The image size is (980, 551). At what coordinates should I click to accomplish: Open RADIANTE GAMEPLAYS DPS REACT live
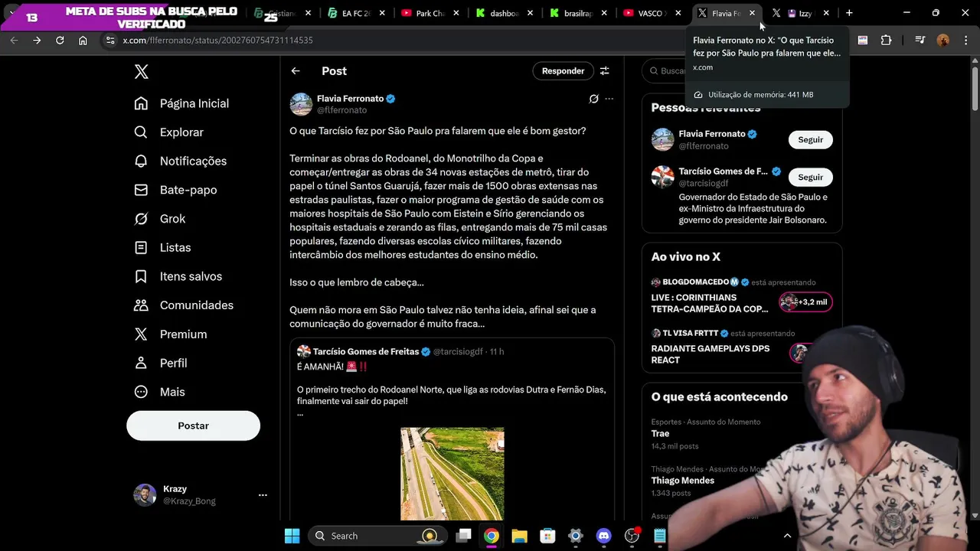[x=720, y=347]
